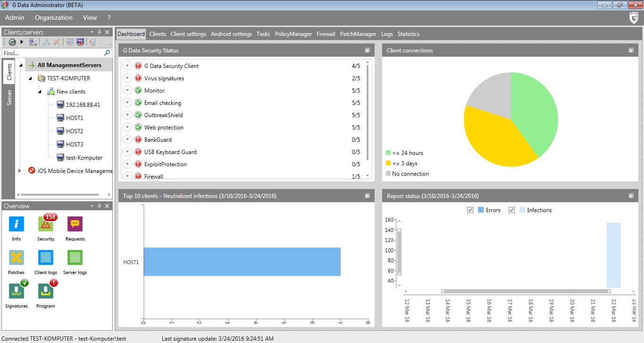Screen dimensions: 644x343
Task: Open the Android settings tab
Action: 231,34
